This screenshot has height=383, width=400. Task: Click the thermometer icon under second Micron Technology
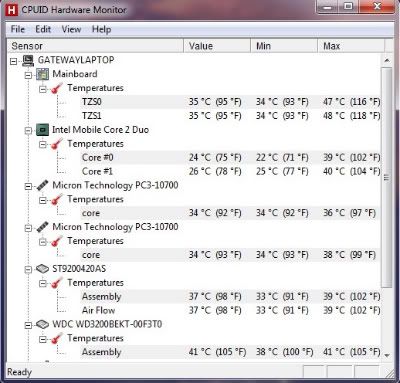click(x=57, y=241)
